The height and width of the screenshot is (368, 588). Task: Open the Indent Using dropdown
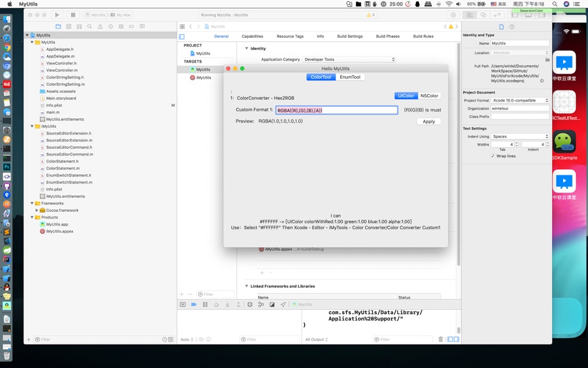520,137
